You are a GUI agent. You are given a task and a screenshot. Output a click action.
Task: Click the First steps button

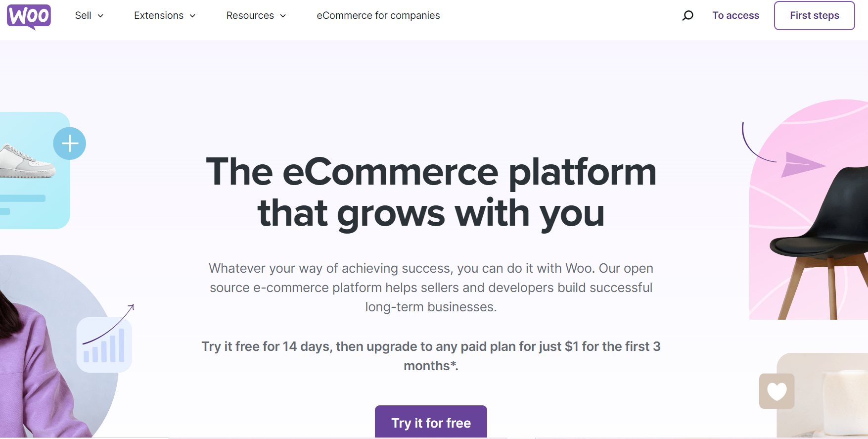tap(814, 15)
